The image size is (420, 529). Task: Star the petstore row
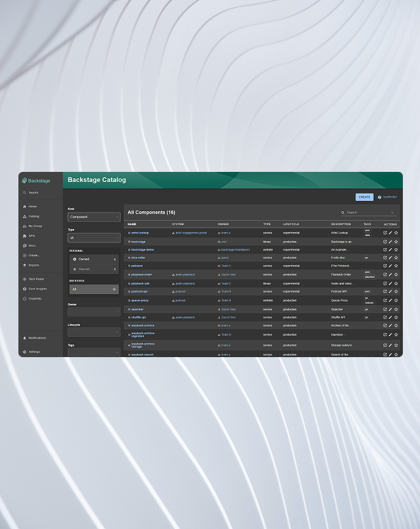pos(396,266)
